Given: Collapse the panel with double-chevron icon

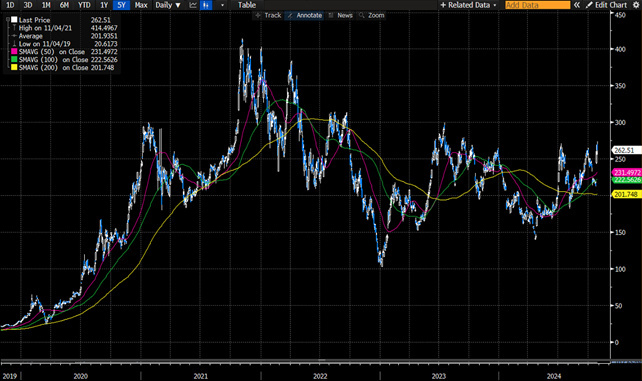Looking at the screenshot, I should pos(577,5).
